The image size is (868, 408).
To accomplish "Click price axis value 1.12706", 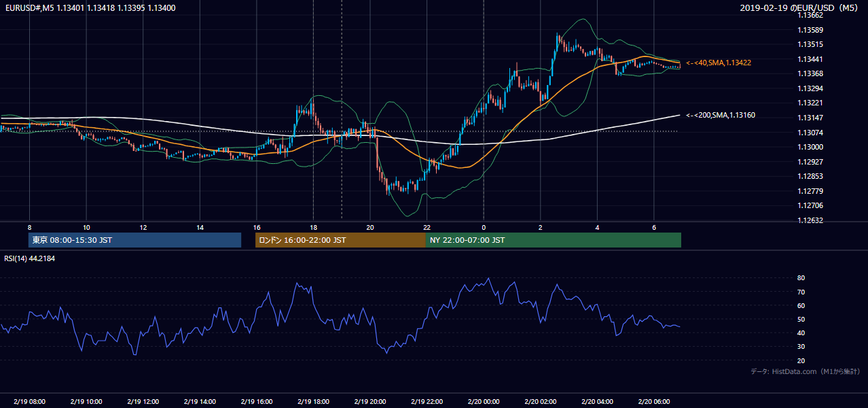I will [x=810, y=206].
